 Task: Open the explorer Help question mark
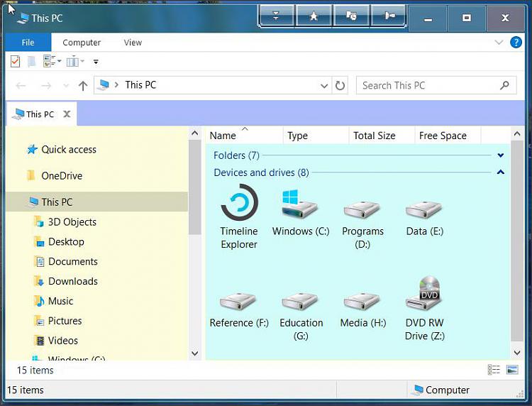click(x=516, y=43)
